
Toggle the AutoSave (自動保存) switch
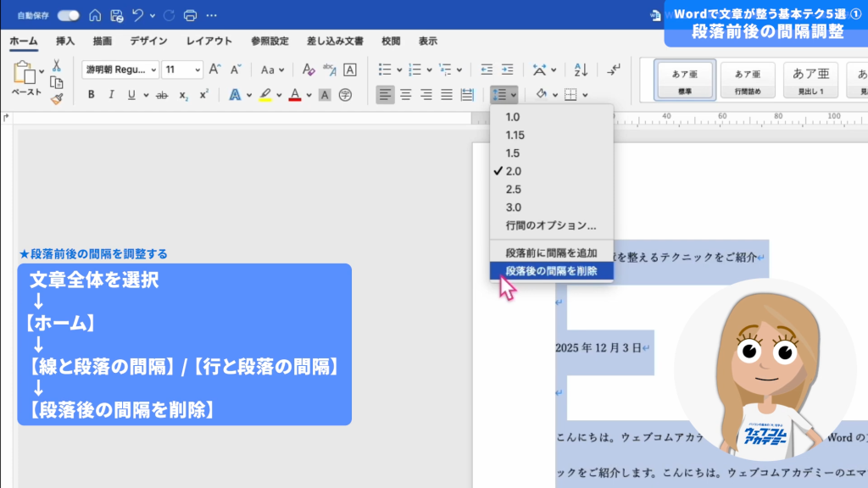pyautogui.click(x=69, y=15)
